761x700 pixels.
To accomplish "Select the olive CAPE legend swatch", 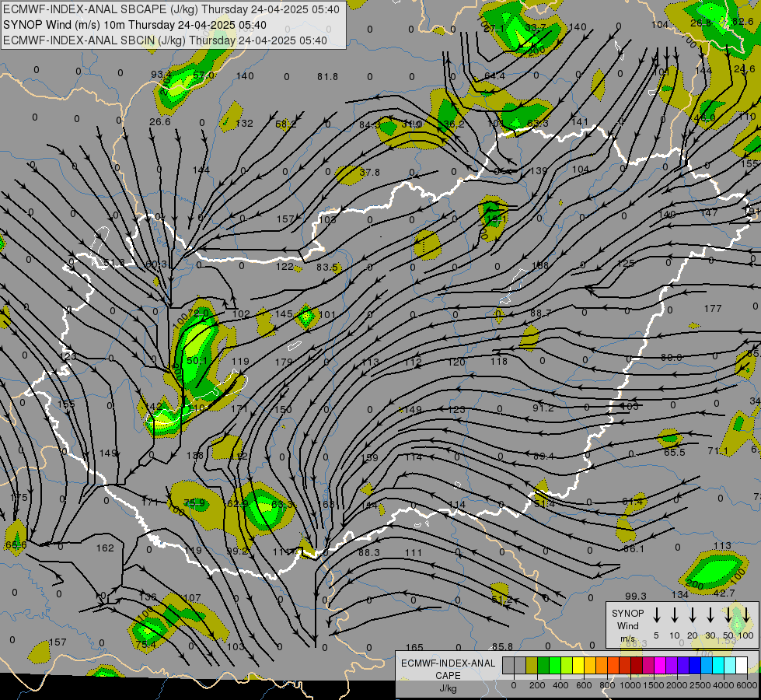I will [x=532, y=666].
